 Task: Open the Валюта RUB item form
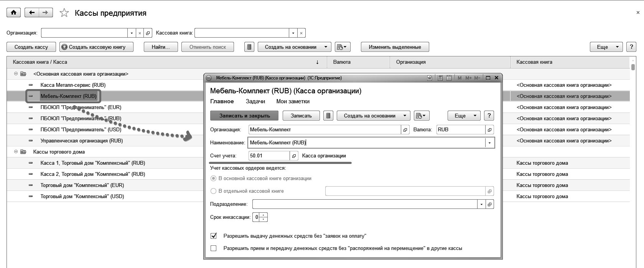[489, 130]
